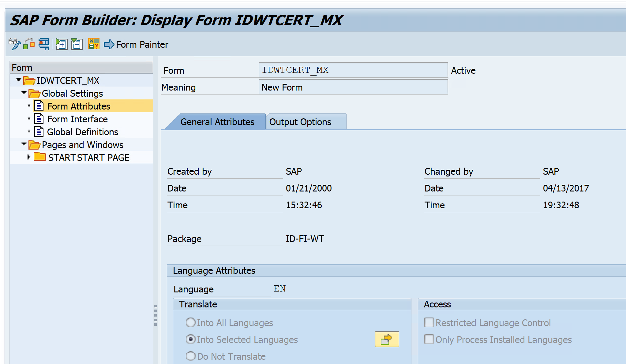Select IDWTCERT_MX root tree label
626x364 pixels.
(x=68, y=80)
